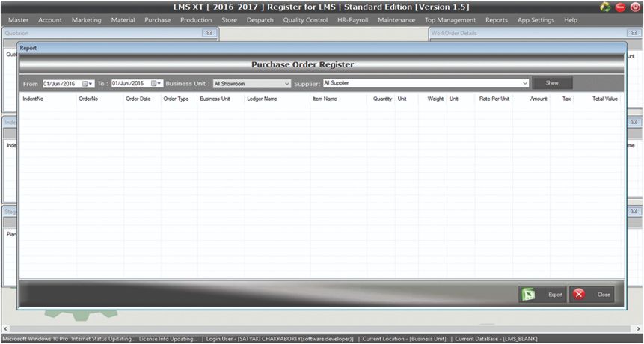Click the red minus minimize icon
The width and height of the screenshot is (644, 344).
click(620, 7)
